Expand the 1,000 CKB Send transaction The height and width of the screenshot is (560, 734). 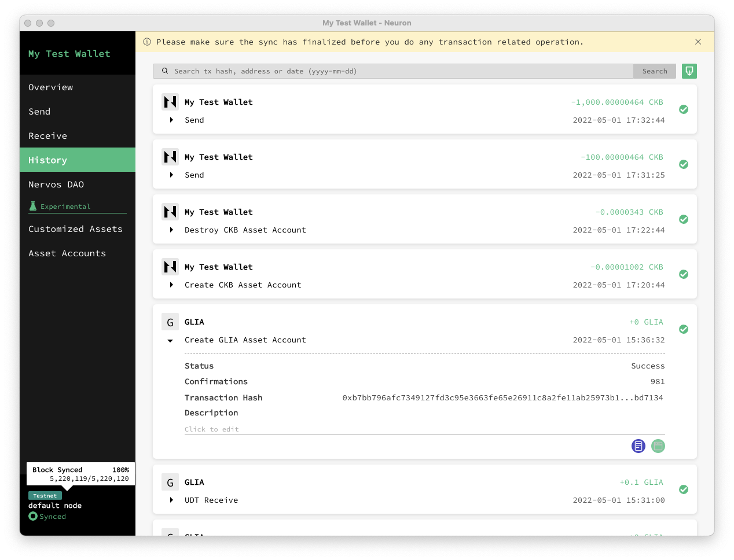click(x=171, y=120)
